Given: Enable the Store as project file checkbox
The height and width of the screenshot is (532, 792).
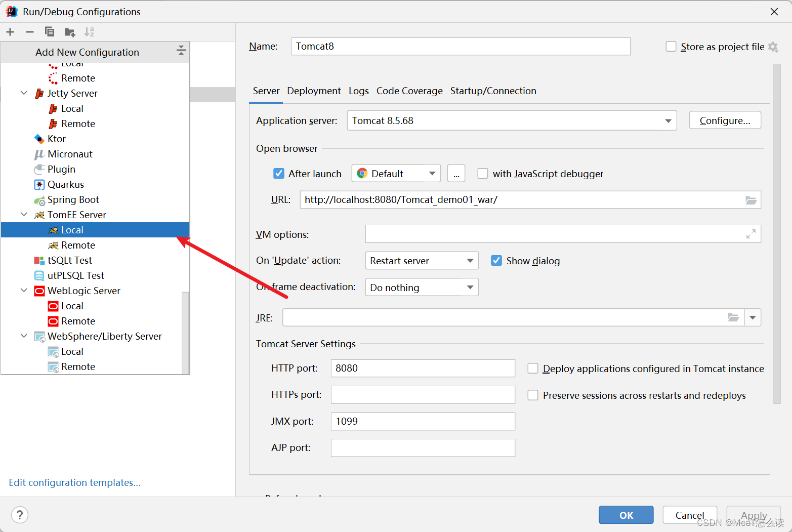Looking at the screenshot, I should 671,47.
